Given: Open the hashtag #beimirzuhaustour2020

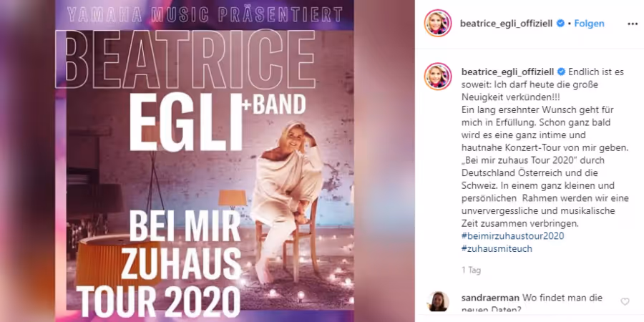Looking at the screenshot, I should [512, 236].
